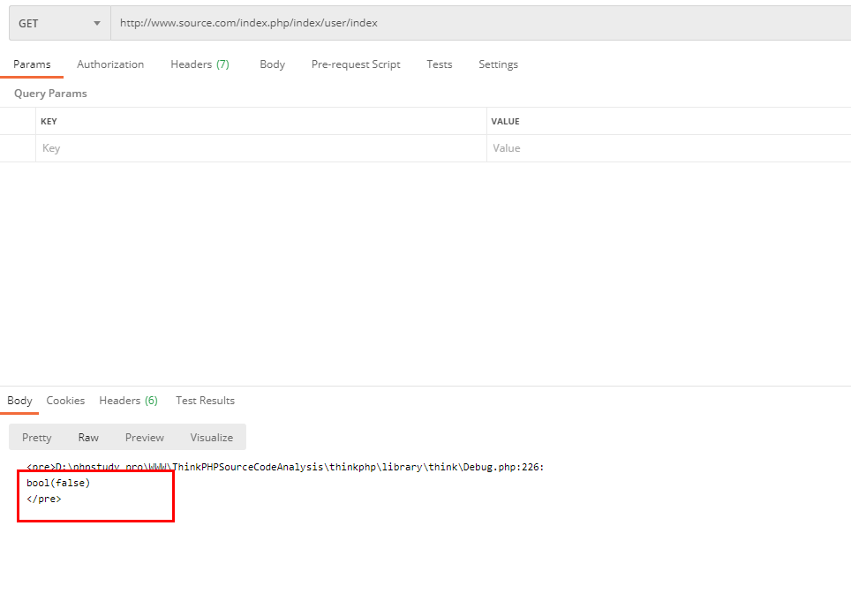Click the request URL input field

(481, 23)
